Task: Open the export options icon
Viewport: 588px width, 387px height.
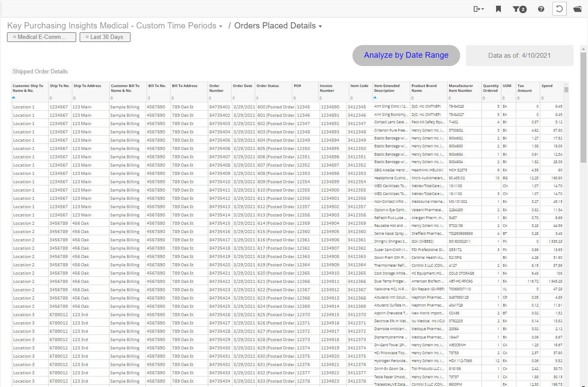Action: [476, 9]
